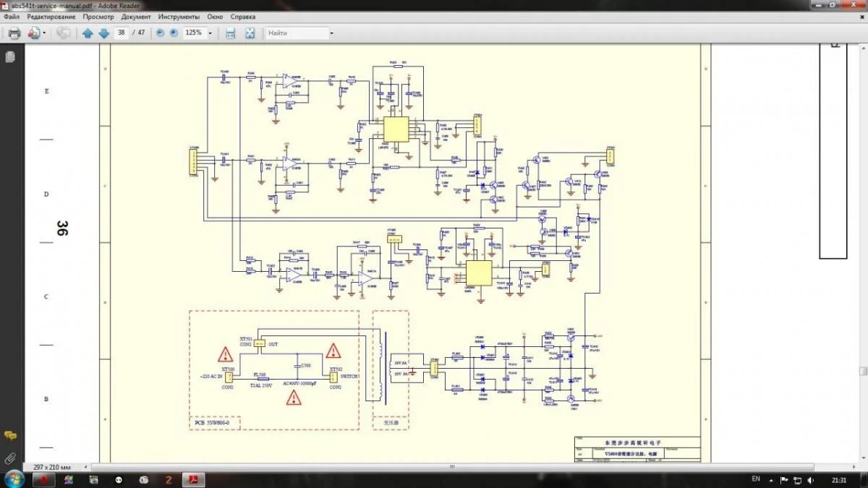This screenshot has width=868, height=488.
Task: Click the page number 36 on the margin
Action: click(62, 228)
